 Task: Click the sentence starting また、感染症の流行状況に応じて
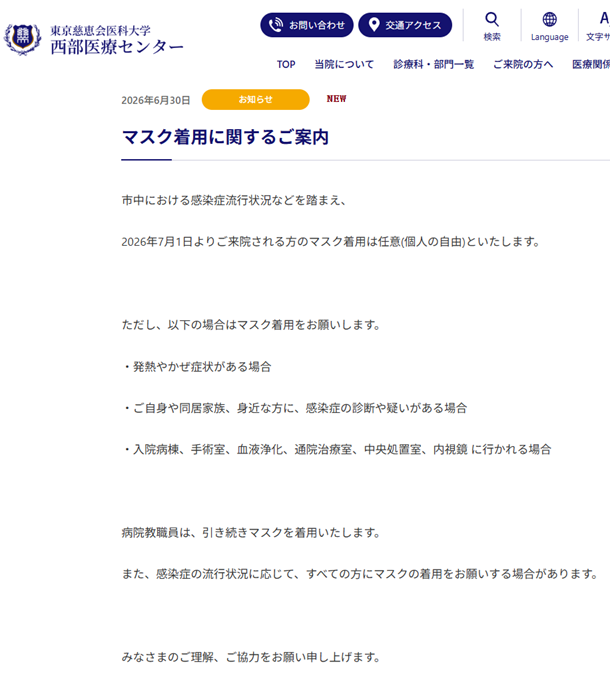(360, 574)
